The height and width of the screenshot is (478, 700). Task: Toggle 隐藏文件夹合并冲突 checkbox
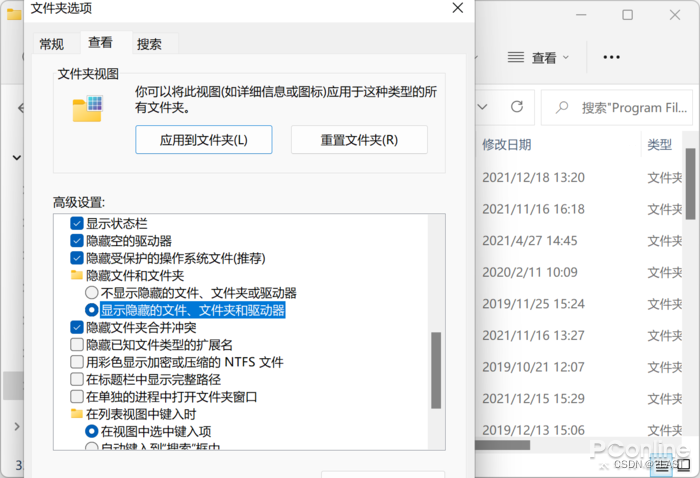coord(77,327)
